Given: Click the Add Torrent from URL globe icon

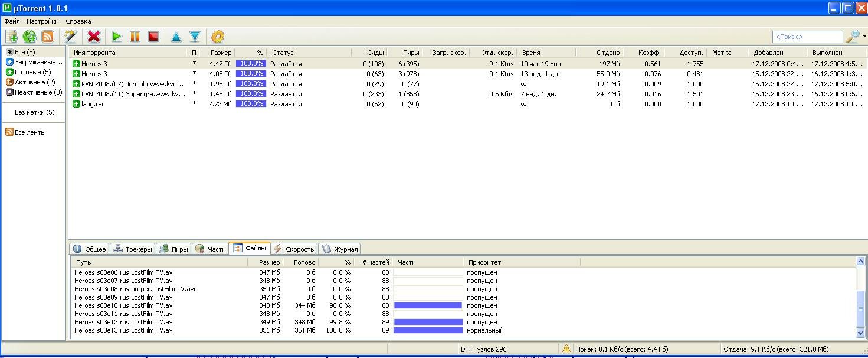Looking at the screenshot, I should (x=30, y=37).
